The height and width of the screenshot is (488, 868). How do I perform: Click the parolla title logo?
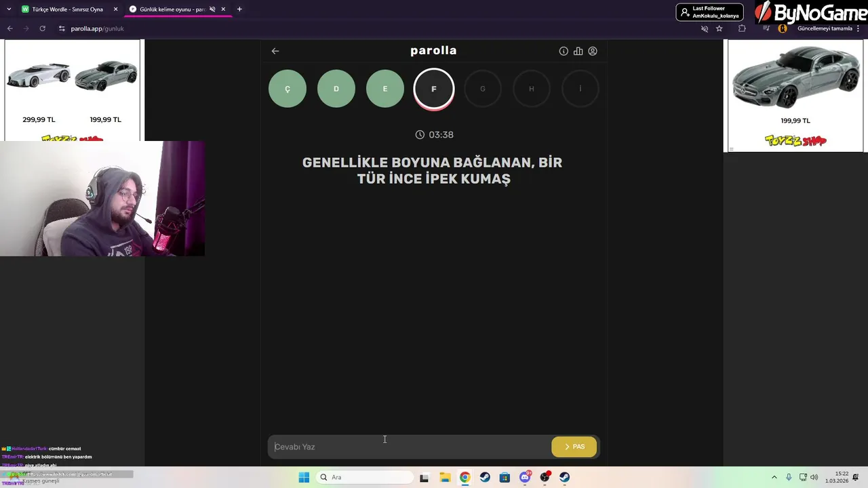point(433,51)
